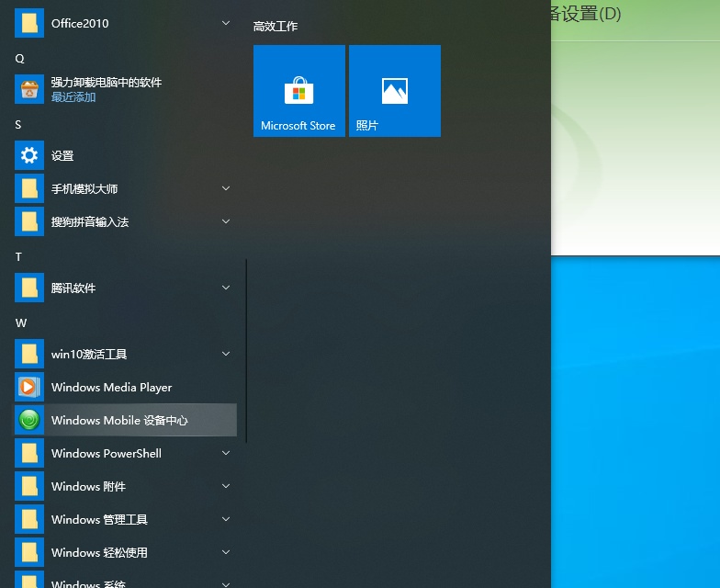
Task: Click the 高效工作 tile group title
Action: [276, 27]
